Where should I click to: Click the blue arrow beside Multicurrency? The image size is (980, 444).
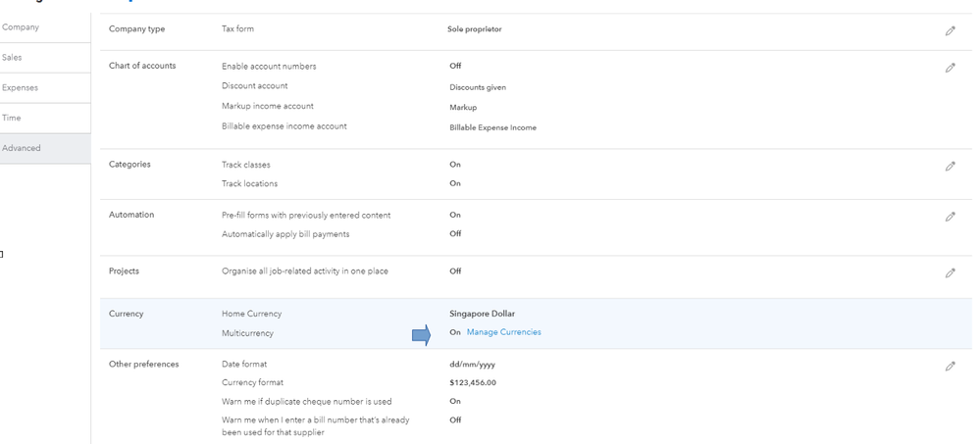(421, 335)
